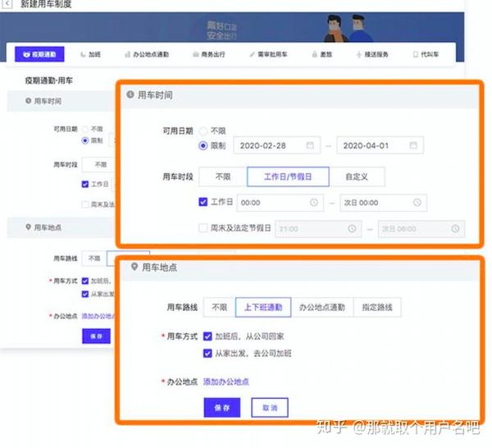Choose 指定路线 for 用车路线
This screenshot has width=492, height=448.
click(x=377, y=307)
